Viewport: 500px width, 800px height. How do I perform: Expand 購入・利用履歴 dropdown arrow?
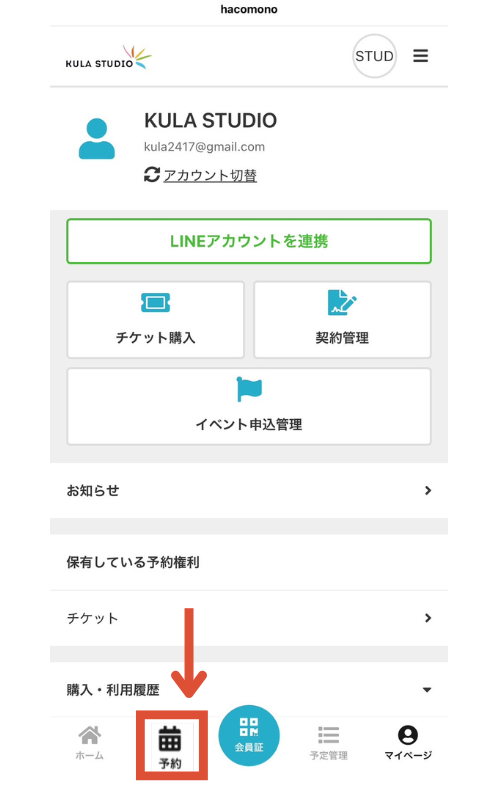click(427, 690)
